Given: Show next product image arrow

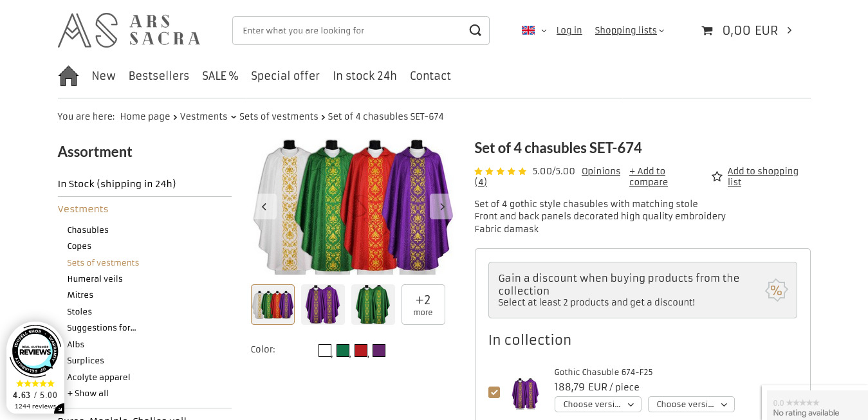Looking at the screenshot, I should tap(441, 206).
